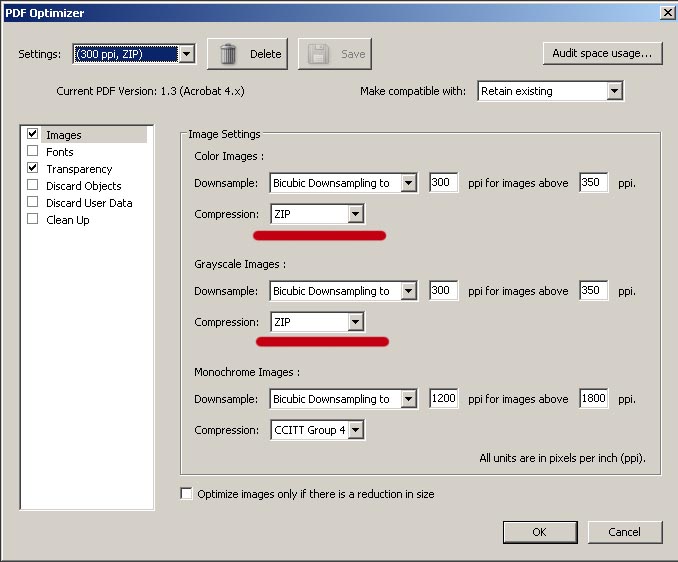Select the Discard User Data panel item
Image resolution: width=678 pixels, height=562 pixels.
coord(89,203)
